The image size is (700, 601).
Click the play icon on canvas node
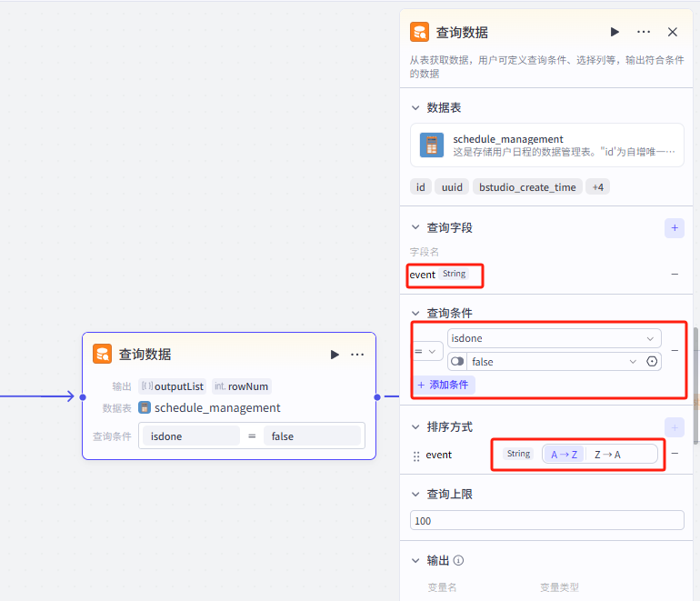tap(335, 355)
